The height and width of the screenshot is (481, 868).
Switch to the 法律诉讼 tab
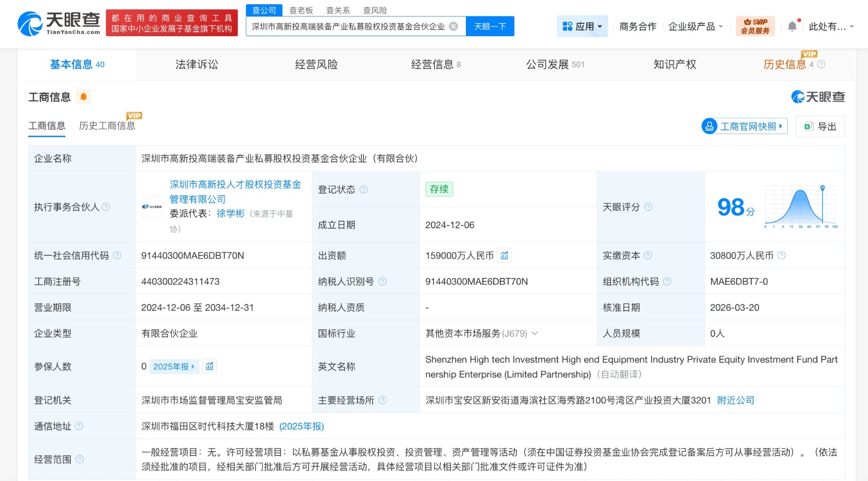click(196, 64)
